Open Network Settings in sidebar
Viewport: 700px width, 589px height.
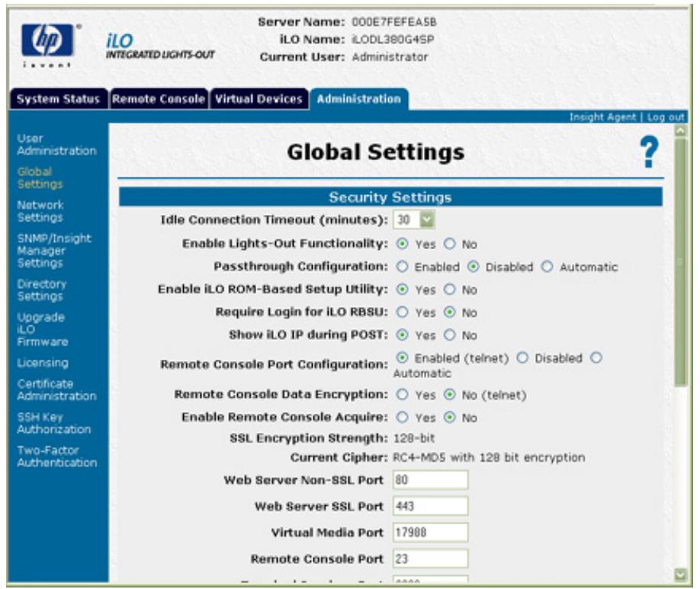40,211
